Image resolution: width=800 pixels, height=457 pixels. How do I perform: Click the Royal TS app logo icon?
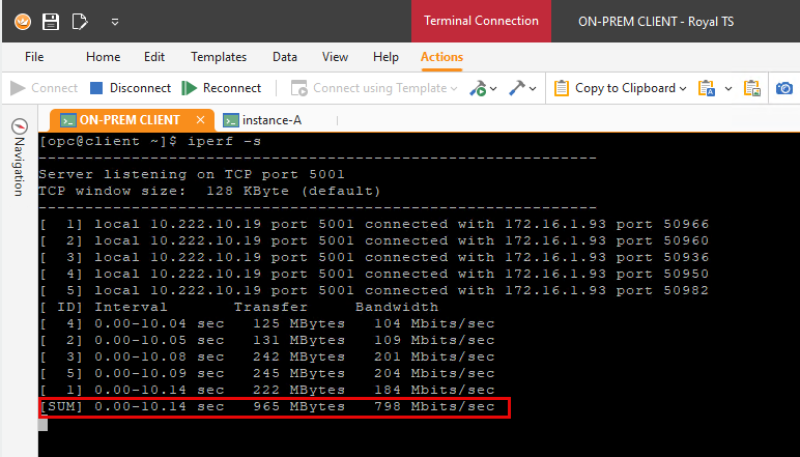[22, 21]
